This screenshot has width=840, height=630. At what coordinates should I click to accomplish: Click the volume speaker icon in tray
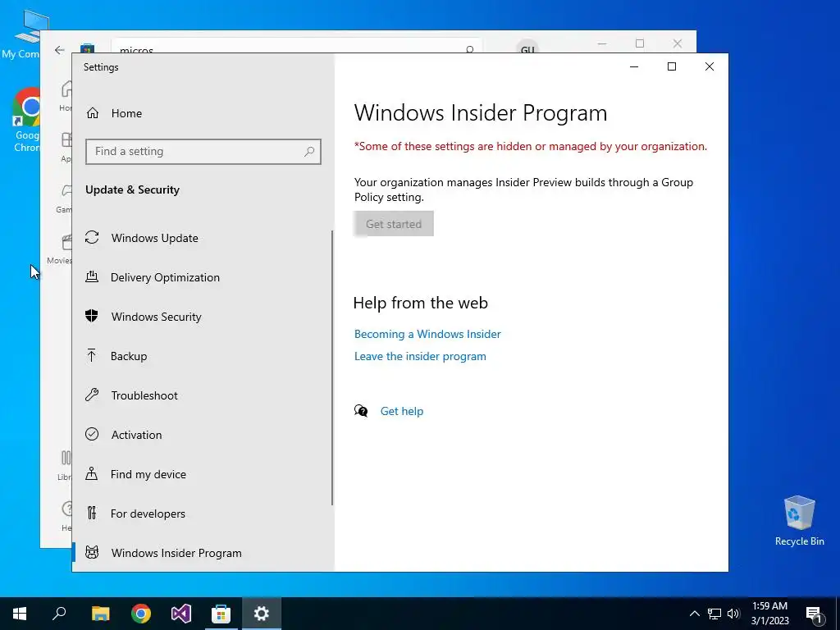click(733, 614)
